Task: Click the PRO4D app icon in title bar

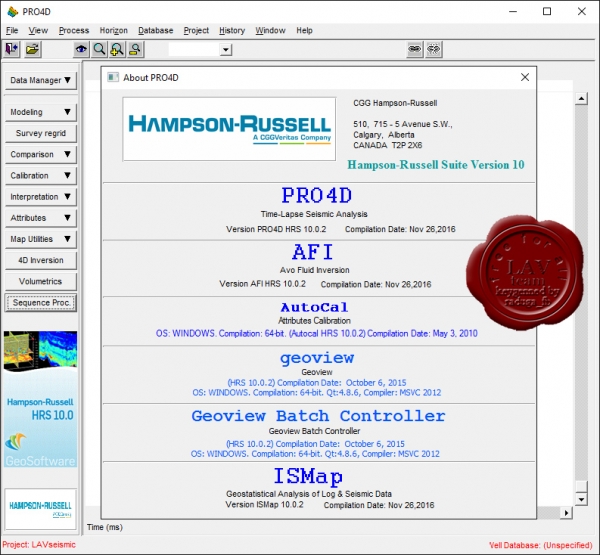Action: coord(12,12)
